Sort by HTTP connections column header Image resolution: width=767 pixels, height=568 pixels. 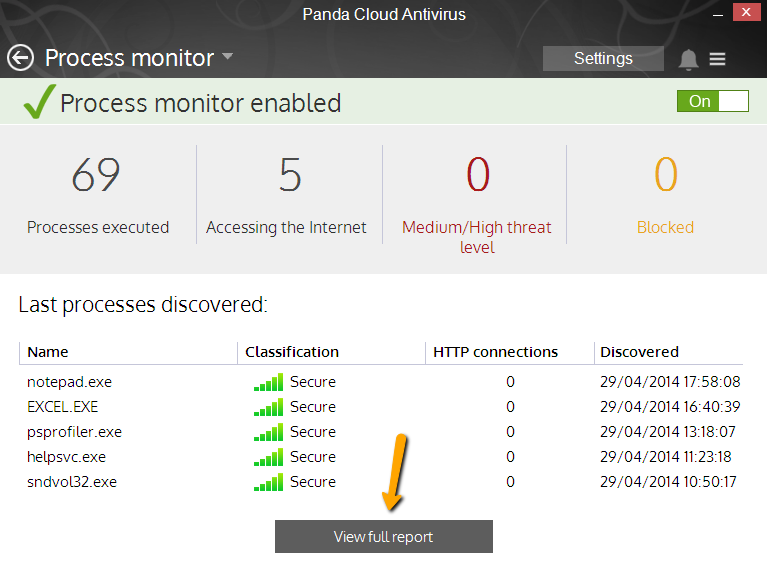[496, 352]
